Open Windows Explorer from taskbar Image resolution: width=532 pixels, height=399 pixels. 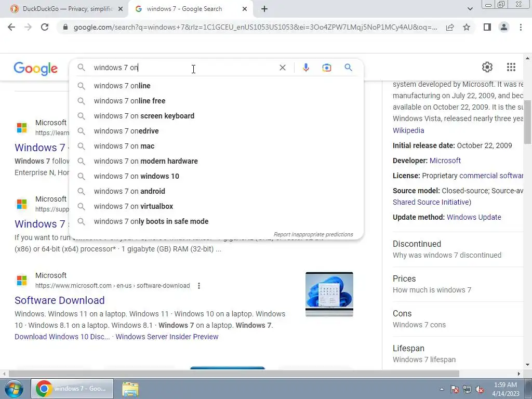click(x=130, y=389)
